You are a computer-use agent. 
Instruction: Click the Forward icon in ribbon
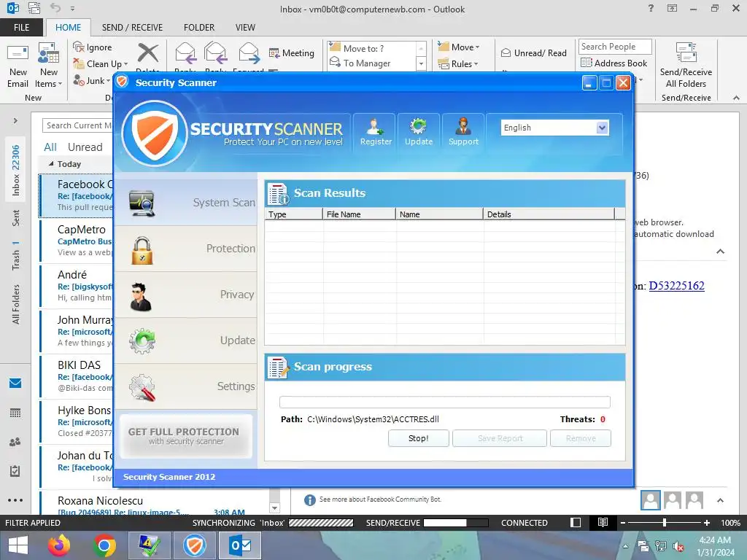(x=249, y=53)
